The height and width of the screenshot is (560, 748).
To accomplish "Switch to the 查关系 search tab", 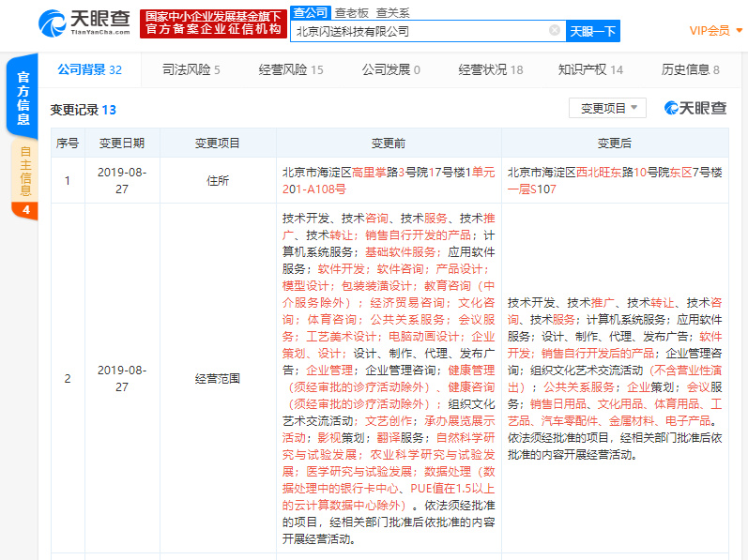I will [x=393, y=12].
